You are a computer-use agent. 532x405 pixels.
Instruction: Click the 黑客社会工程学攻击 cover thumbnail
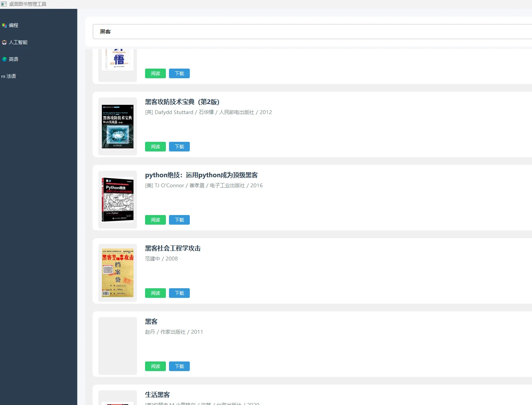tap(118, 273)
